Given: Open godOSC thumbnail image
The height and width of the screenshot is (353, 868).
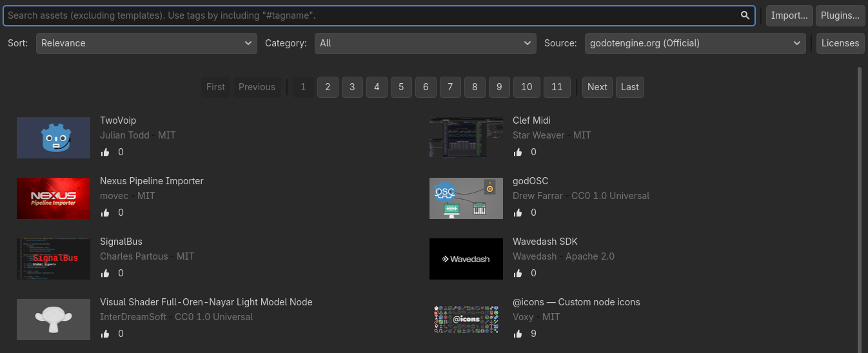Looking at the screenshot, I should point(466,198).
